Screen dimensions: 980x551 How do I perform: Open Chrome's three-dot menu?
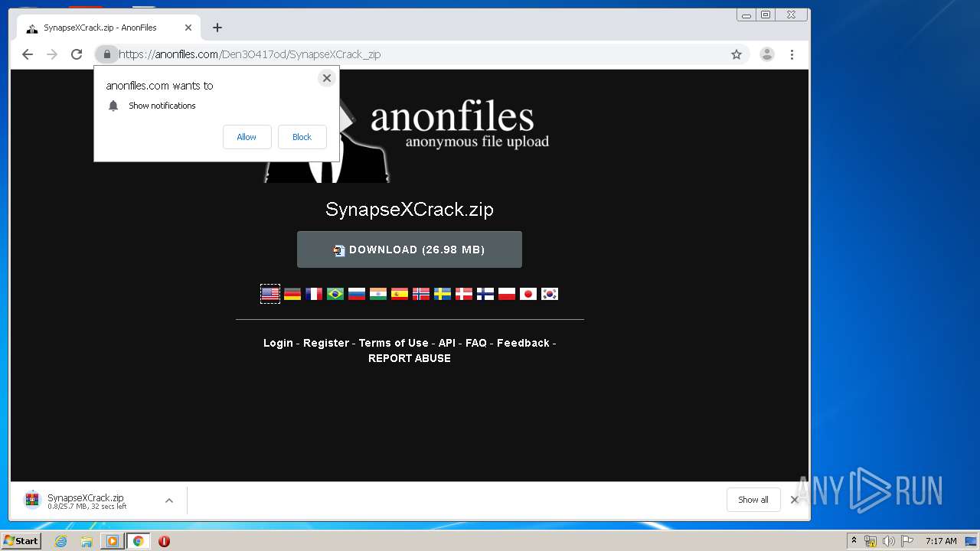792,54
